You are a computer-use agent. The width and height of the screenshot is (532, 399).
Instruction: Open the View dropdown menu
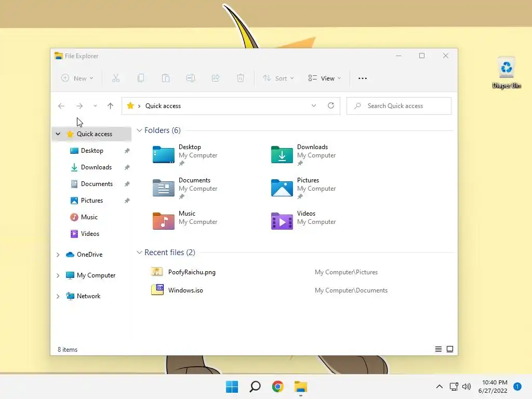324,78
